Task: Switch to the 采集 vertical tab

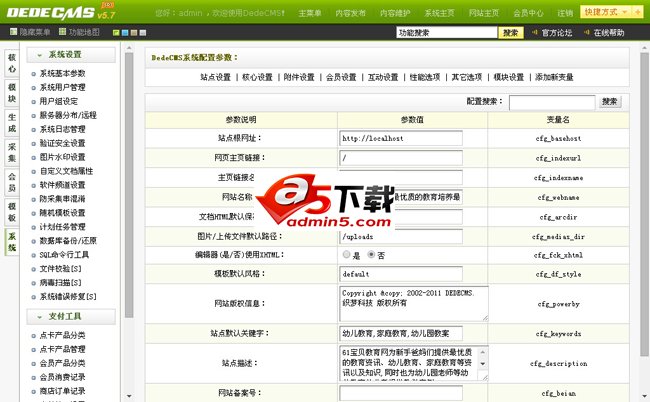Action: 12,153
